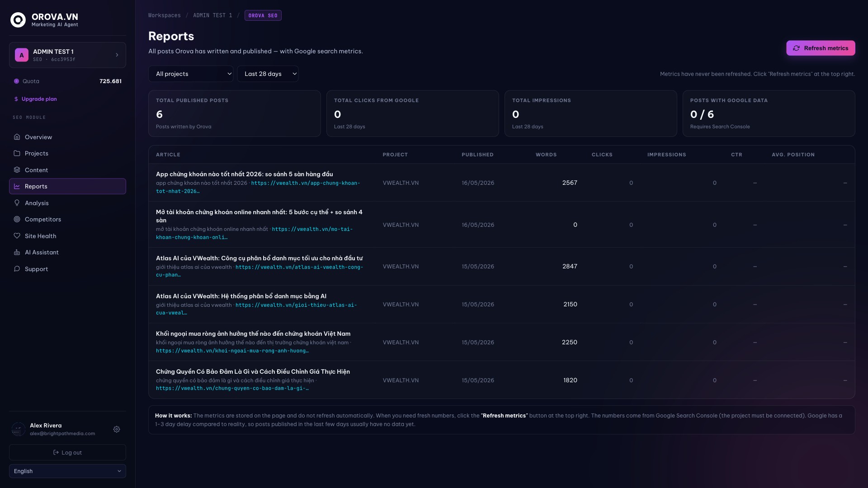Click the Log out button
This screenshot has height=488, width=868.
67,452
